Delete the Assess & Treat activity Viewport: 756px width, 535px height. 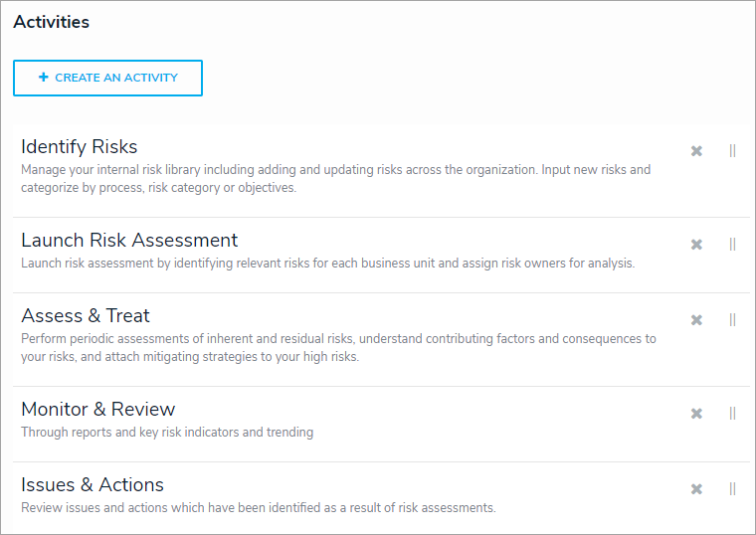tap(696, 320)
